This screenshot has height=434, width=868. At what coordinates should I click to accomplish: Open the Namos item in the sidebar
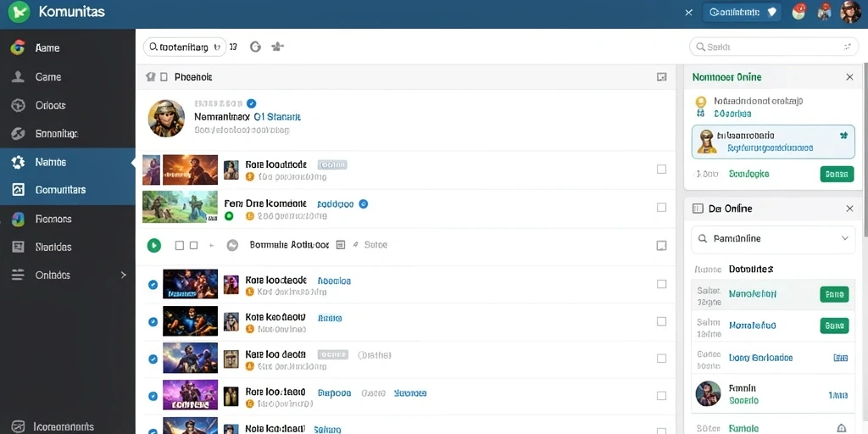(x=68, y=162)
